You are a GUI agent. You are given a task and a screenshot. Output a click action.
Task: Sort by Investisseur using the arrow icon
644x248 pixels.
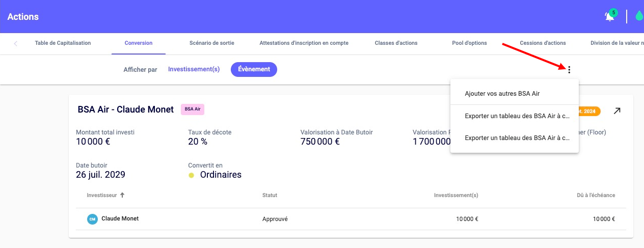coord(122,195)
